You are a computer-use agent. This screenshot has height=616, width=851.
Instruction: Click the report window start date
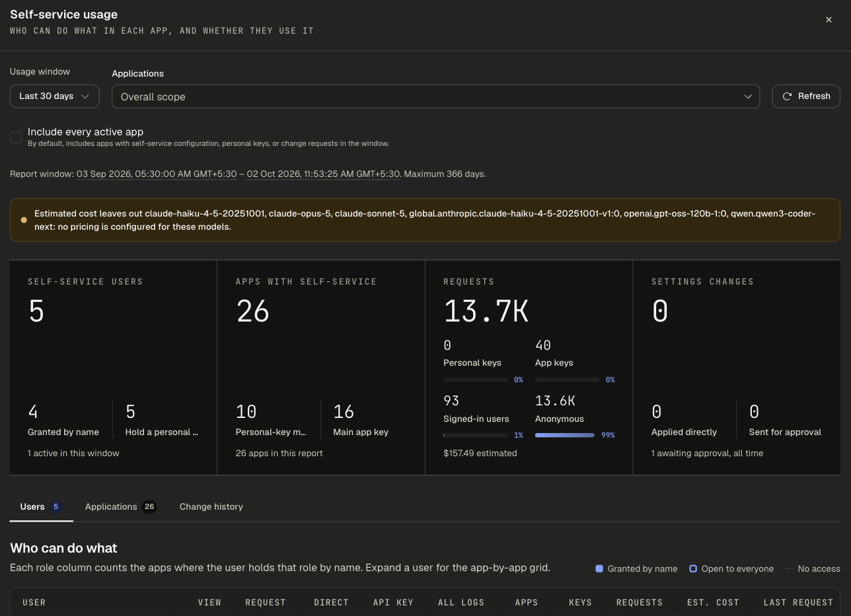tap(157, 174)
